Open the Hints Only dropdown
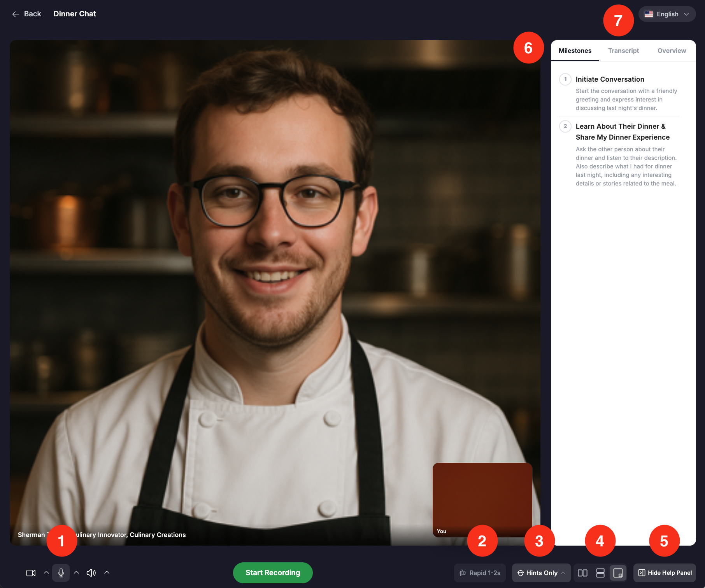The image size is (705, 588). (x=541, y=573)
